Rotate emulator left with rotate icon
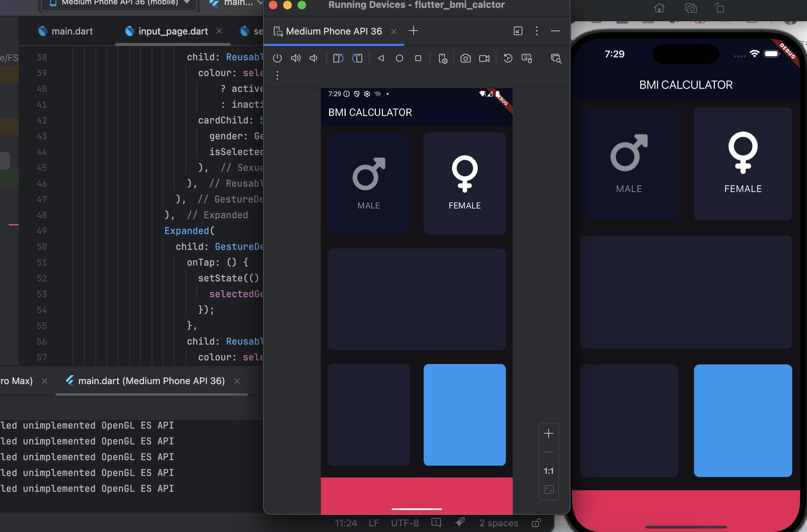This screenshot has height=532, width=807. tap(338, 58)
